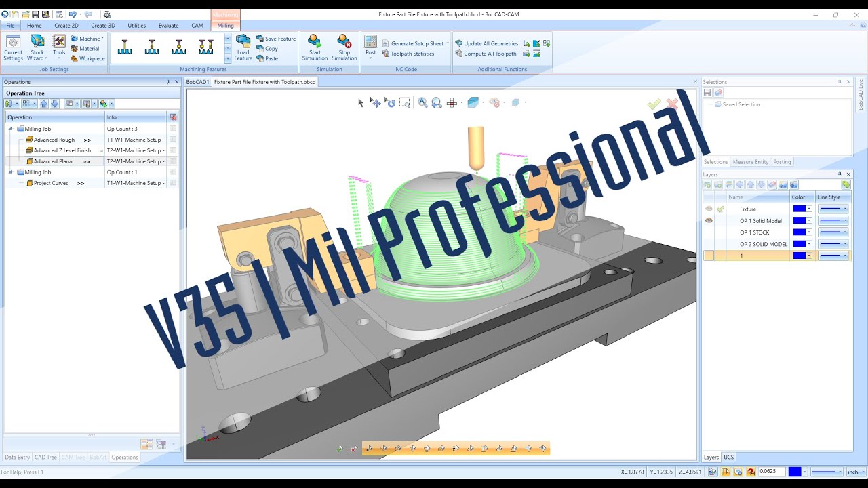
Task: Stop the simulation
Action: coord(344,48)
